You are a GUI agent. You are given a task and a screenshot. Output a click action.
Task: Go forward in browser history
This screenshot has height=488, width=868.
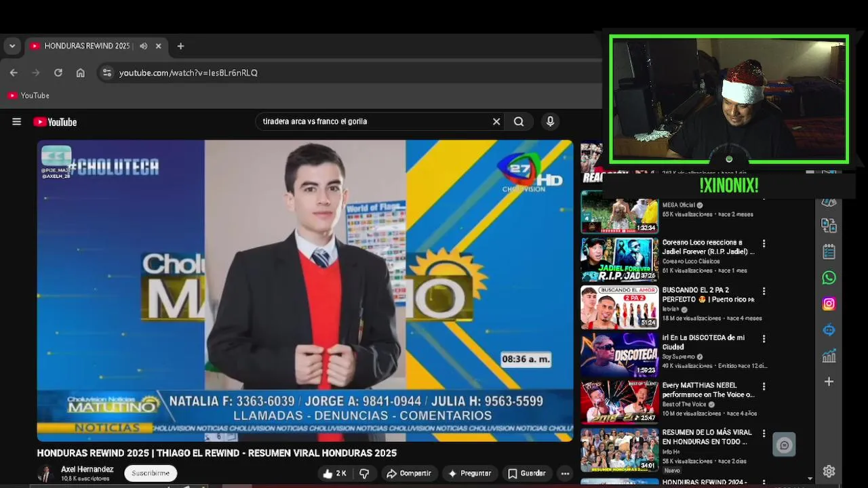tap(36, 73)
